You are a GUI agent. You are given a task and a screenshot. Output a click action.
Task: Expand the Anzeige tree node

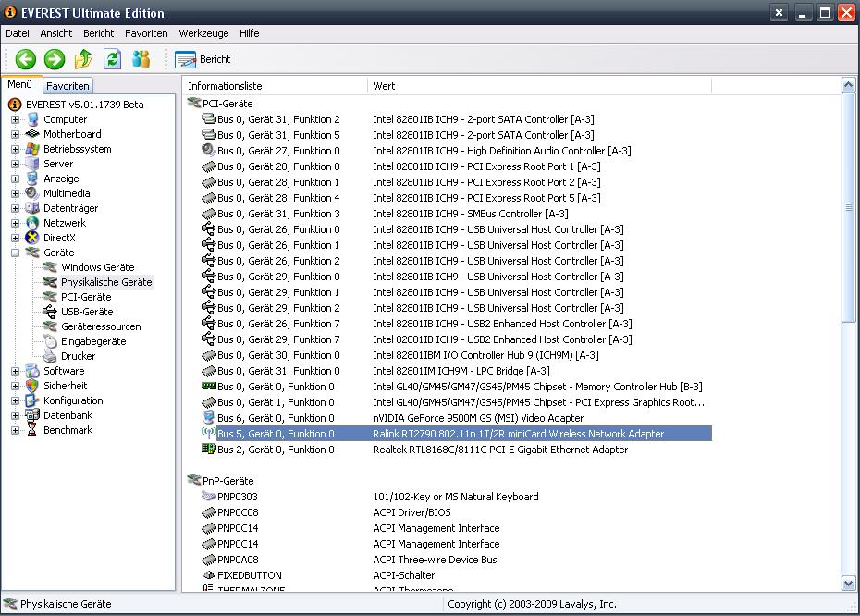(16, 179)
